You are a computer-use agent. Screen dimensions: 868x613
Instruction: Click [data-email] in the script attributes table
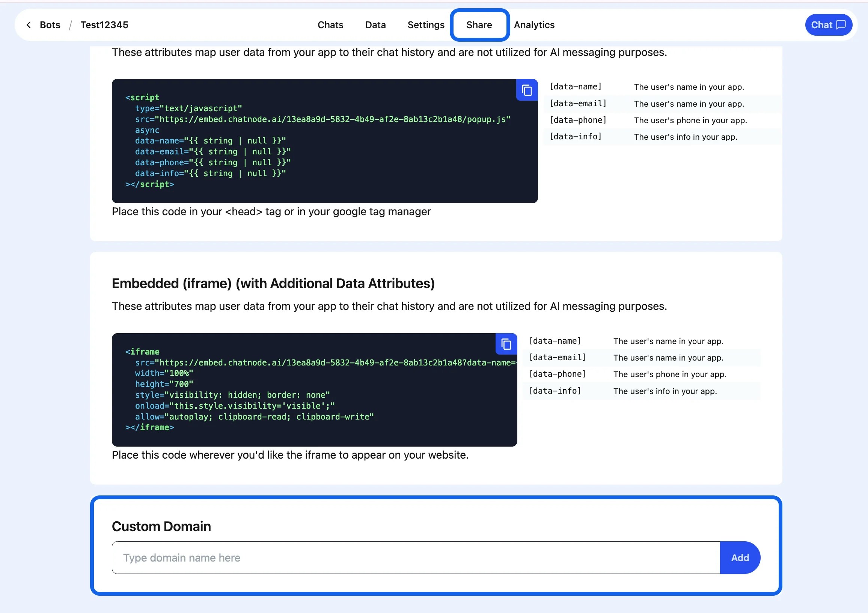click(x=578, y=103)
